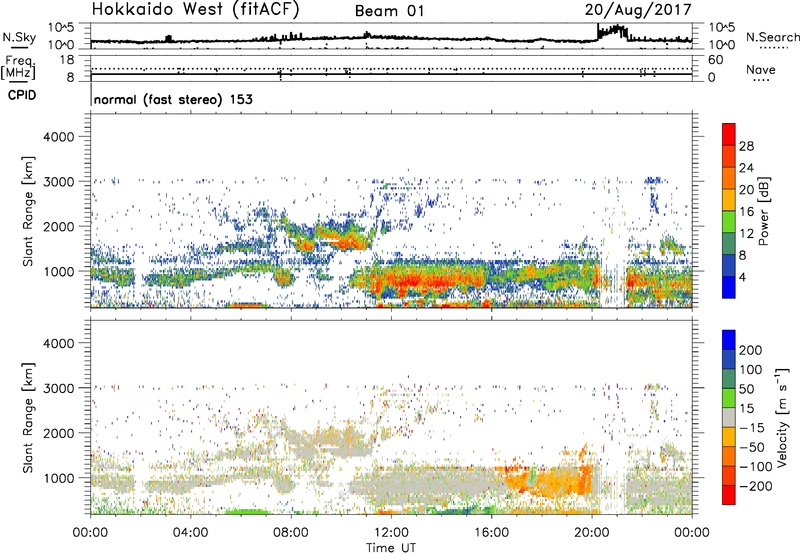This screenshot has height=554, width=800.
Task: Click 'Slant Range [km]' label of power panel
Action: tap(28, 211)
